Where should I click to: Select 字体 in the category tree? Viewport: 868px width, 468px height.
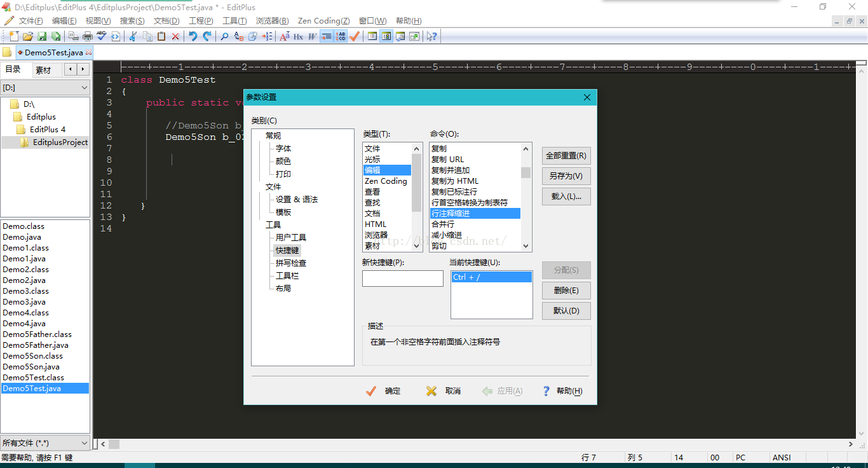click(283, 148)
